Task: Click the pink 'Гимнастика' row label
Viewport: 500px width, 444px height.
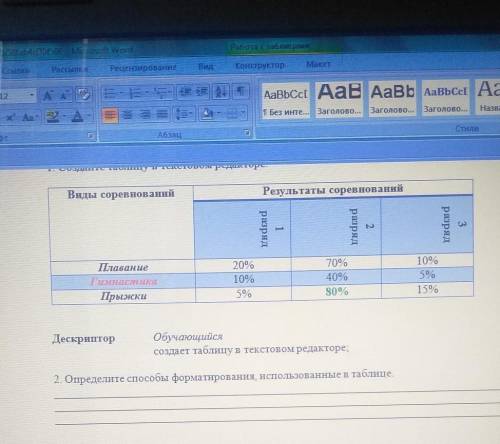Action: tap(124, 282)
